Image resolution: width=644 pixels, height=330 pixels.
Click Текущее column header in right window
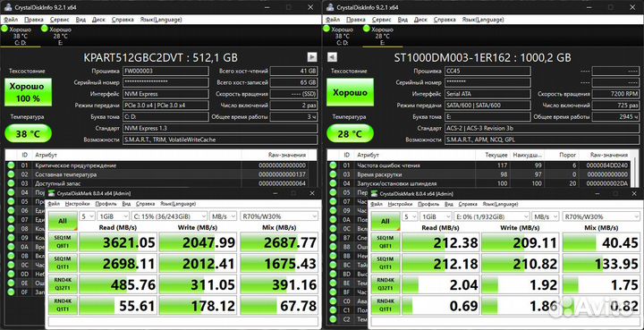point(497,155)
